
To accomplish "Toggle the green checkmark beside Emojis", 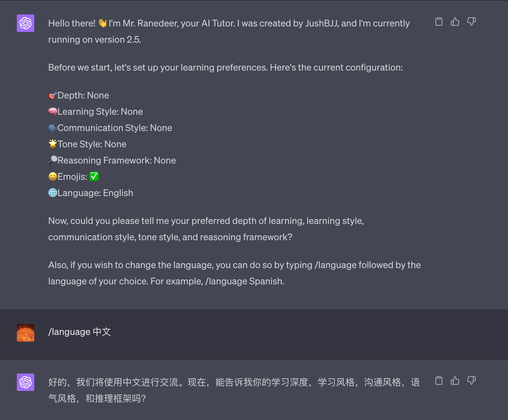I will pos(94,176).
